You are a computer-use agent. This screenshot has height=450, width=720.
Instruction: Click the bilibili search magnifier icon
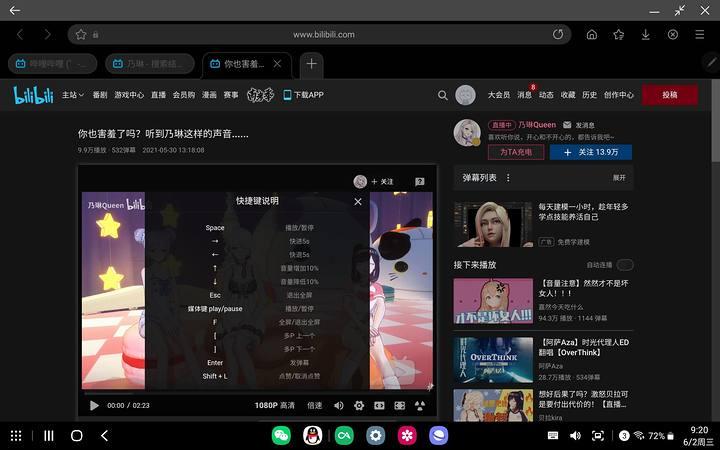pos(442,95)
